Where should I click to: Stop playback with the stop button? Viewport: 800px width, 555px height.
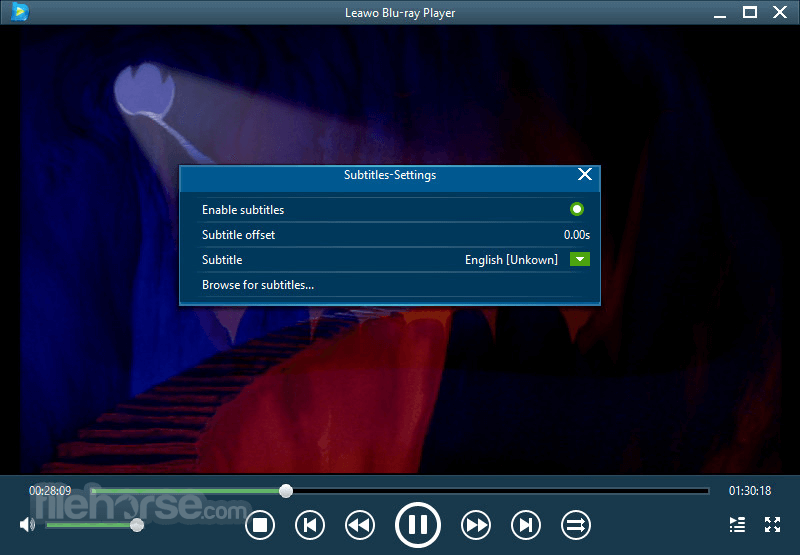(260, 525)
